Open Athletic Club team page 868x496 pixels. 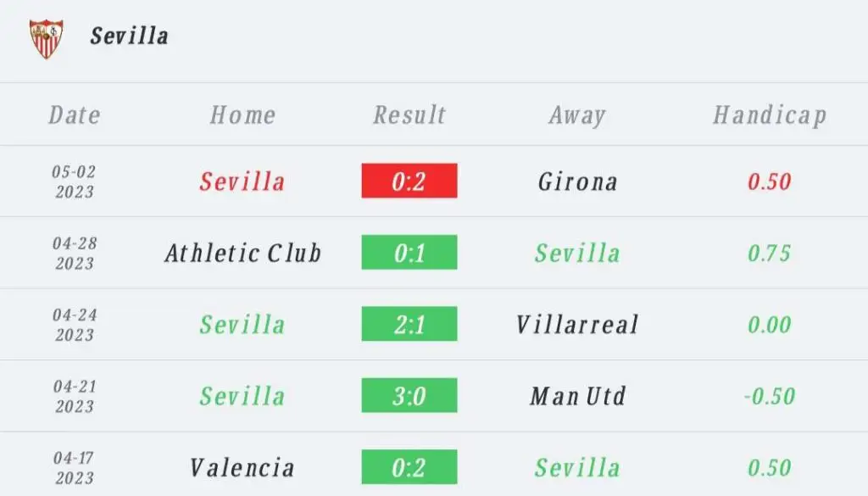[242, 253]
